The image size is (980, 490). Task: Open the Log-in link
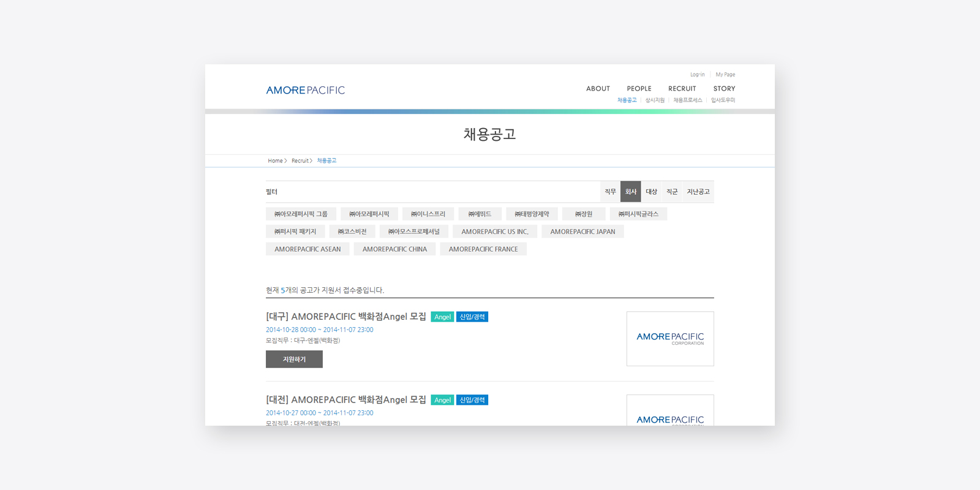pos(697,75)
